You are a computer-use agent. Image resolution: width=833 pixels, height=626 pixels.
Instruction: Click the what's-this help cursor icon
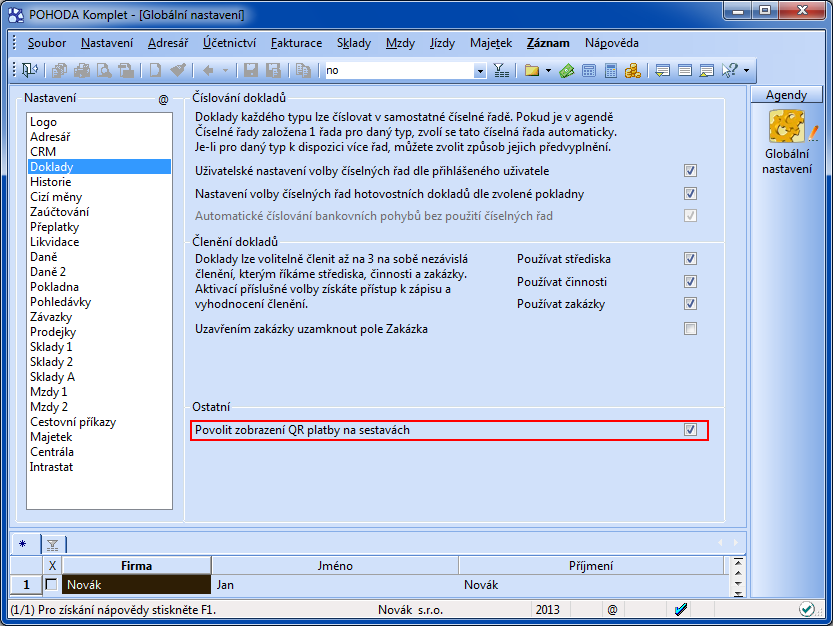(x=729, y=70)
